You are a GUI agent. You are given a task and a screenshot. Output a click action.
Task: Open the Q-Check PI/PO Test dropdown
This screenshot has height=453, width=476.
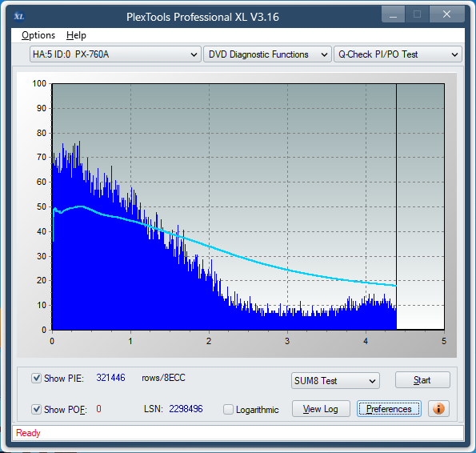pyautogui.click(x=398, y=54)
